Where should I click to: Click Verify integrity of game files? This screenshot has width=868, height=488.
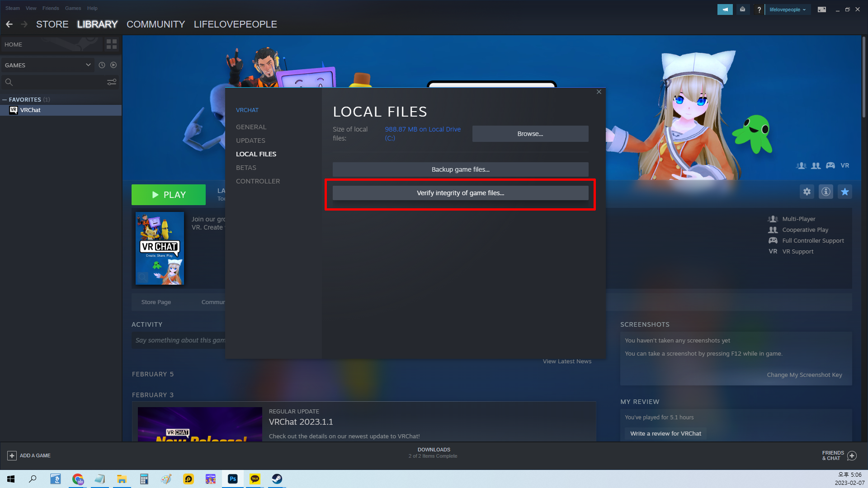point(461,193)
